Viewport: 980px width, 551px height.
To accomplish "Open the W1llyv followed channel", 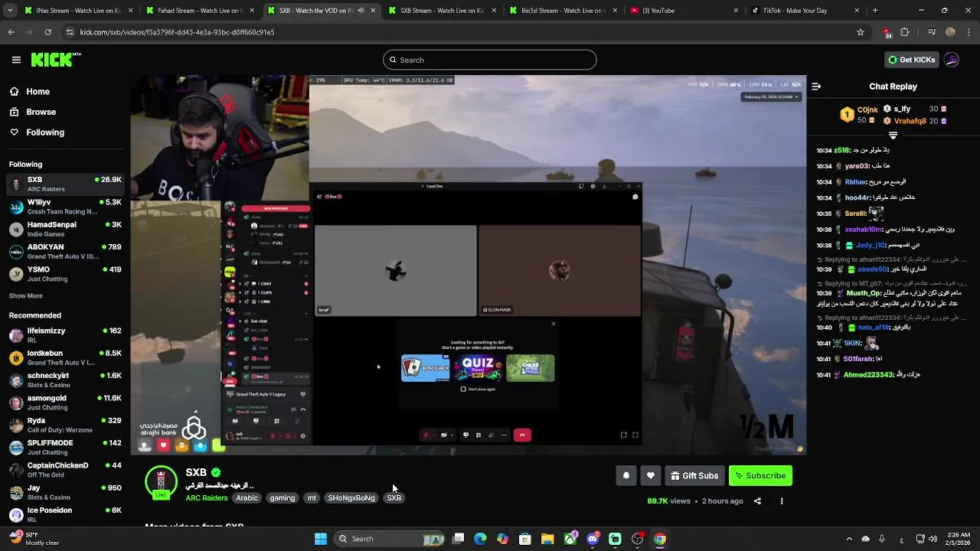I will 65,207.
